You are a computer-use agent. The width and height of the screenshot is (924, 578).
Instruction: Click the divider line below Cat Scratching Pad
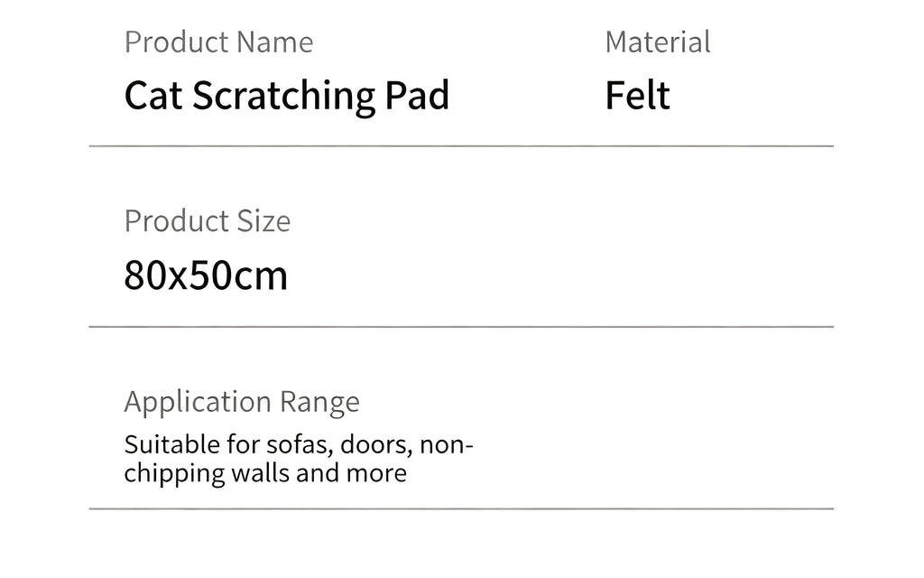pos(461,145)
